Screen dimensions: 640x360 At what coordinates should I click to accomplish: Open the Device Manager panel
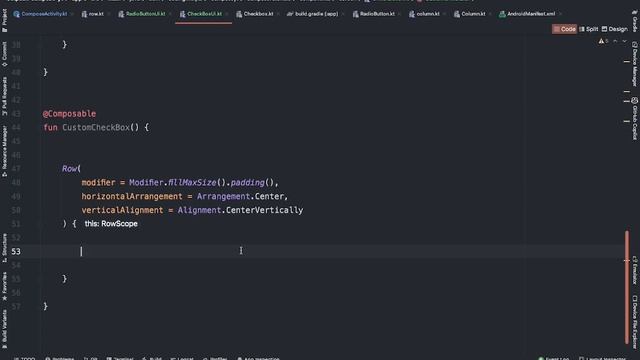click(635, 64)
